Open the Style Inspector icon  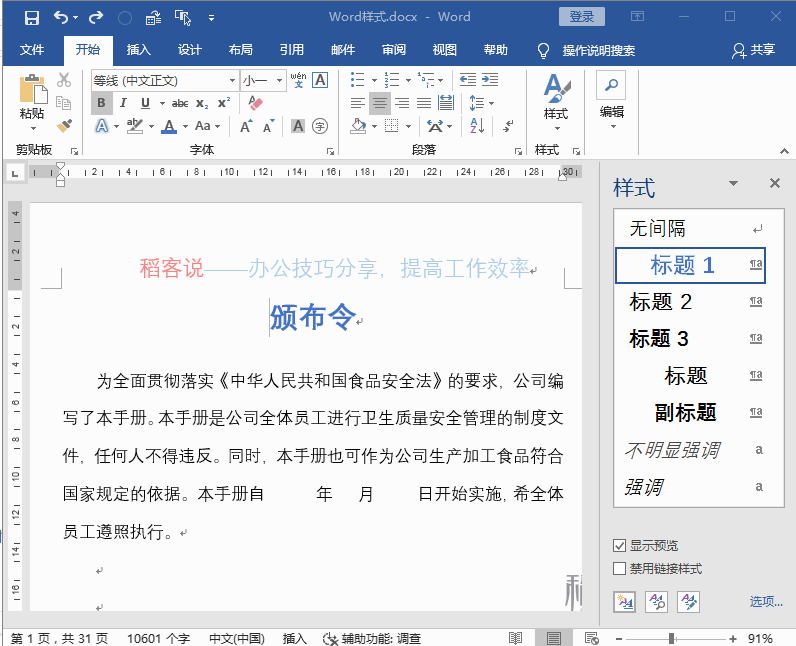click(656, 602)
